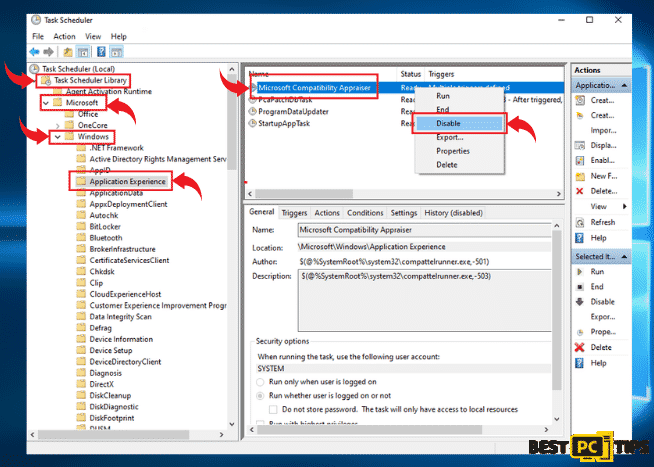654x467 pixels.
Task: Open the Help menu in menu bar
Action: point(118,36)
